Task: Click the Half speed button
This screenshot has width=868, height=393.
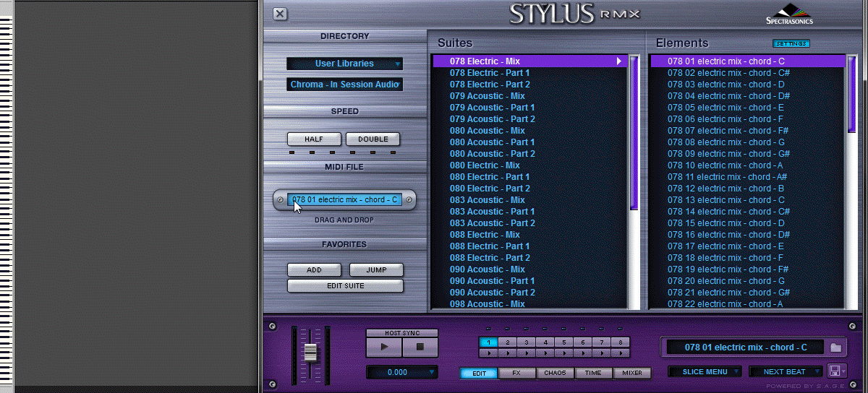Action: (314, 139)
